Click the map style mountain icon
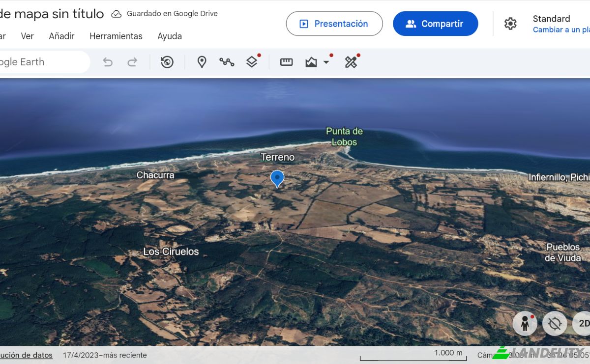Viewport: 590px width, 364px height. pos(311,62)
